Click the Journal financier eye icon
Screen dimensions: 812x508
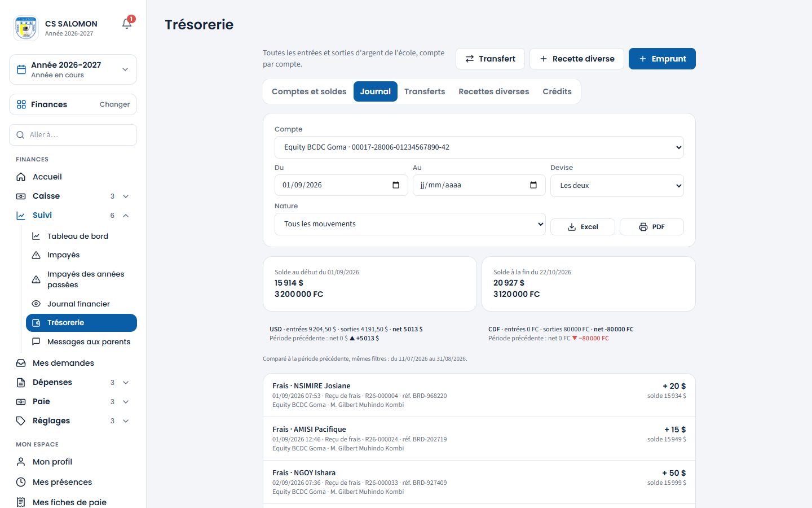[x=36, y=304]
